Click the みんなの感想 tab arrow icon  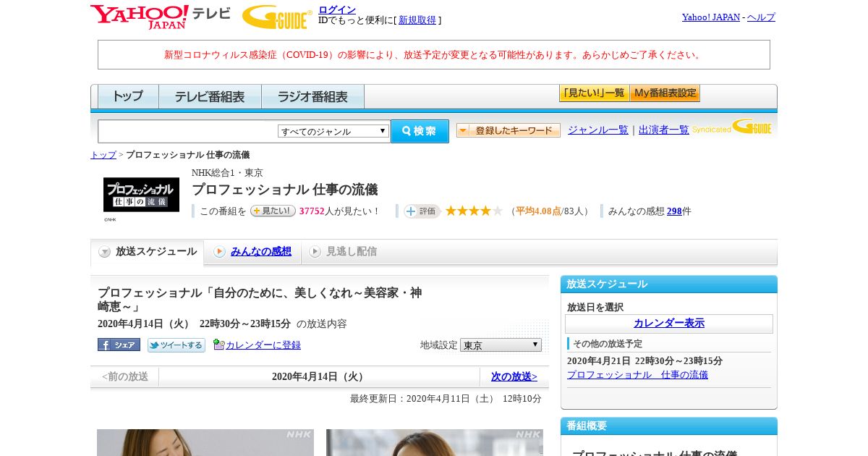click(219, 252)
